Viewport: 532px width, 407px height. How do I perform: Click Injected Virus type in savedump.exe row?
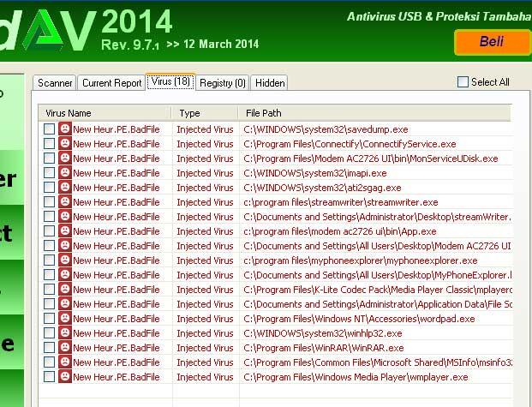click(x=205, y=129)
